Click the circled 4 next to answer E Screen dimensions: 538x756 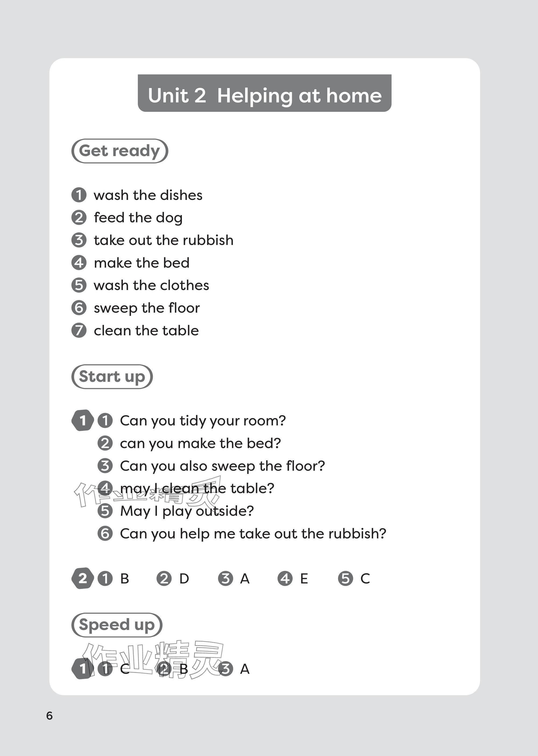(x=285, y=578)
